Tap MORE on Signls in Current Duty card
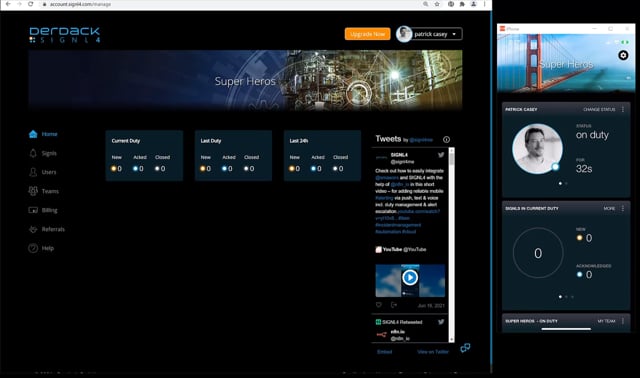The height and width of the screenshot is (378, 640). 609,208
